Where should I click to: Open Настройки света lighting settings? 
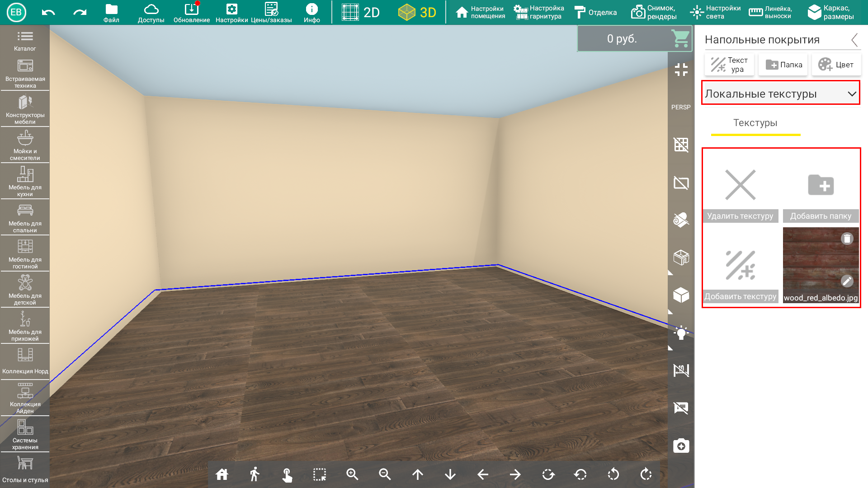(715, 12)
